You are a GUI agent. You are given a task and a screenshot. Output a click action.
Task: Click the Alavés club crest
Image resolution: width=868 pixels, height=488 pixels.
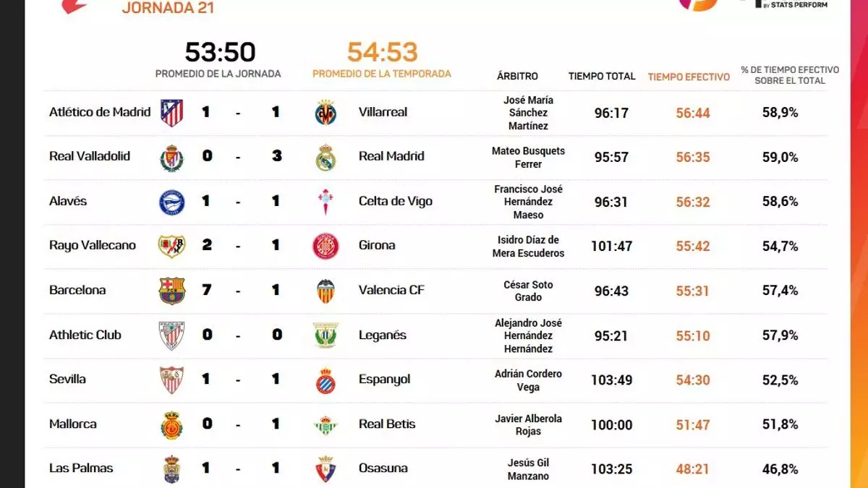tap(172, 202)
